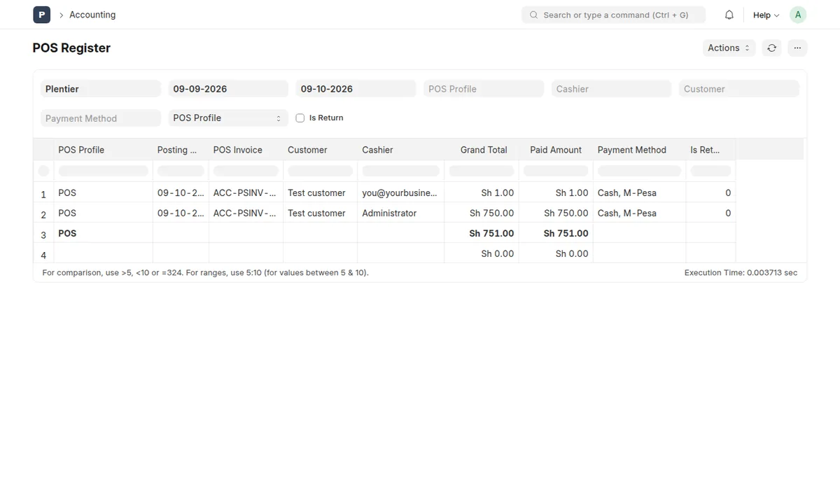The width and height of the screenshot is (840, 504).
Task: Open the user avatar A menu
Action: [798, 15]
